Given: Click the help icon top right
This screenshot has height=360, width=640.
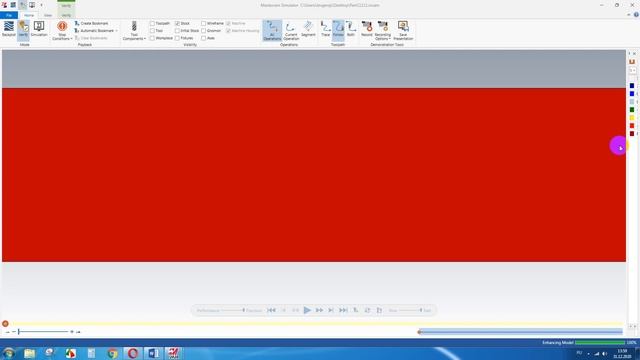Looking at the screenshot, I should (x=636, y=15).
